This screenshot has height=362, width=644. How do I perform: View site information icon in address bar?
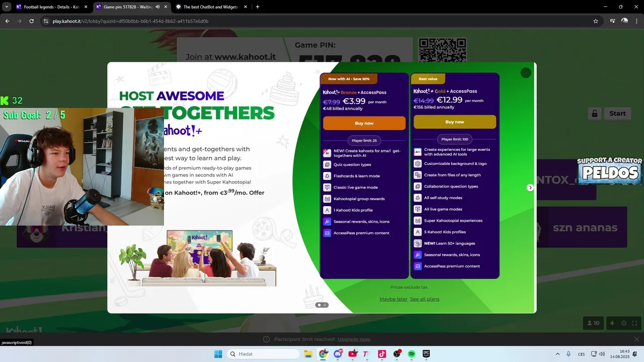[46, 21]
